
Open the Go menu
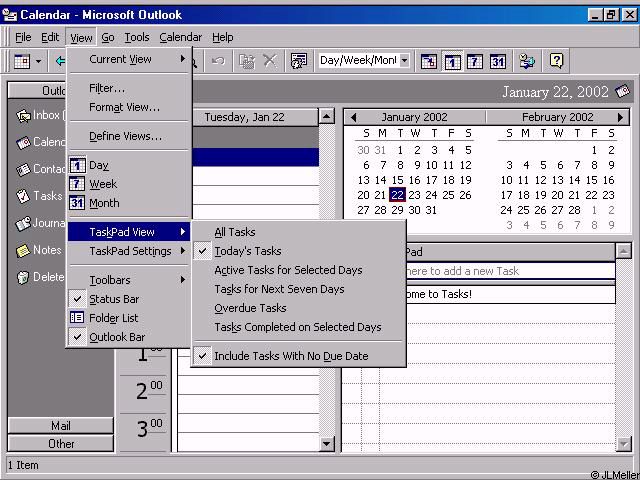(108, 38)
